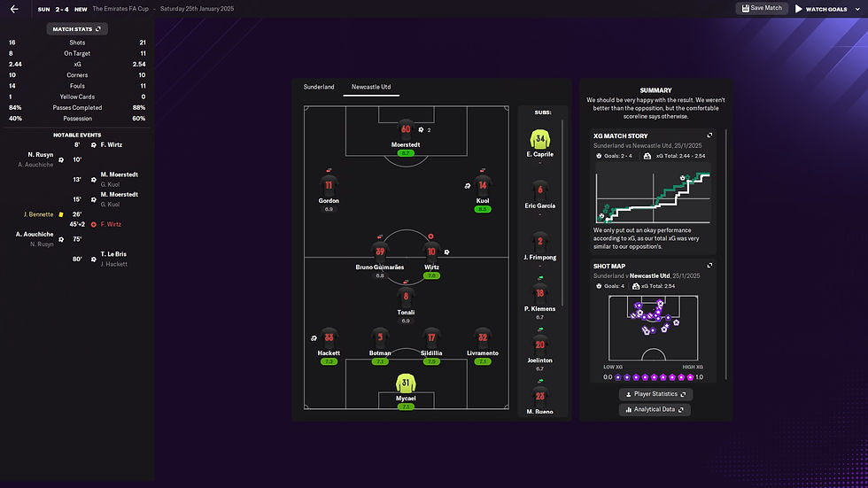The height and width of the screenshot is (488, 868).
Task: Select substitute E. Caprile's yellow shirt
Action: (539, 139)
